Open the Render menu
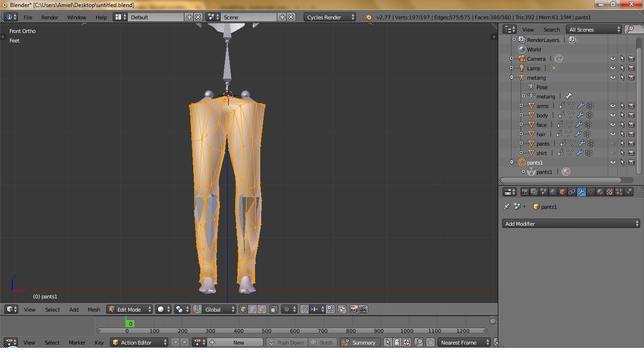The image size is (644, 362). coord(50,17)
